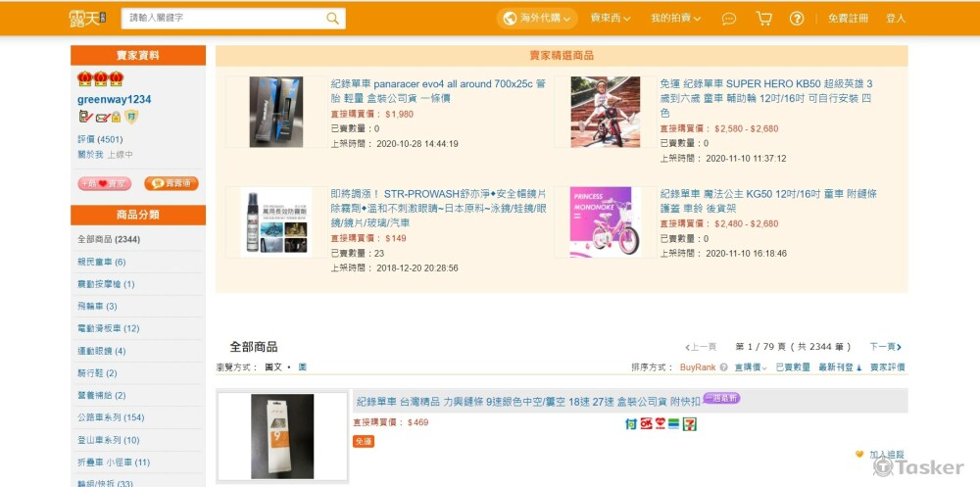
Task: Open 魔法公主 KG50 kids bike link
Action: click(768, 201)
